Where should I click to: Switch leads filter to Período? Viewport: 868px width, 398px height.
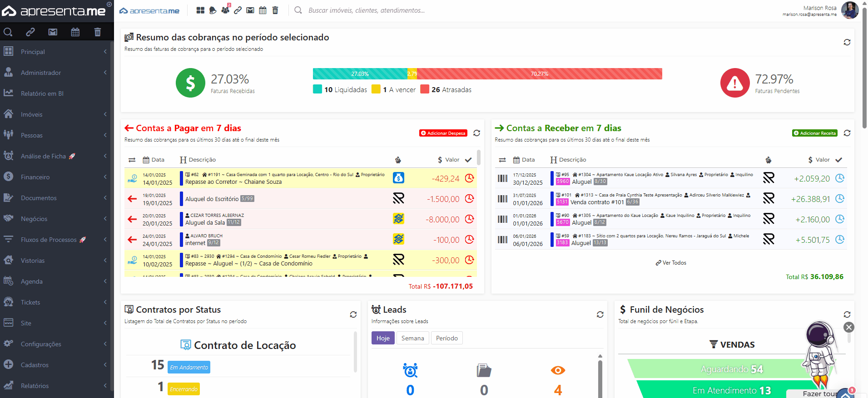[446, 338]
